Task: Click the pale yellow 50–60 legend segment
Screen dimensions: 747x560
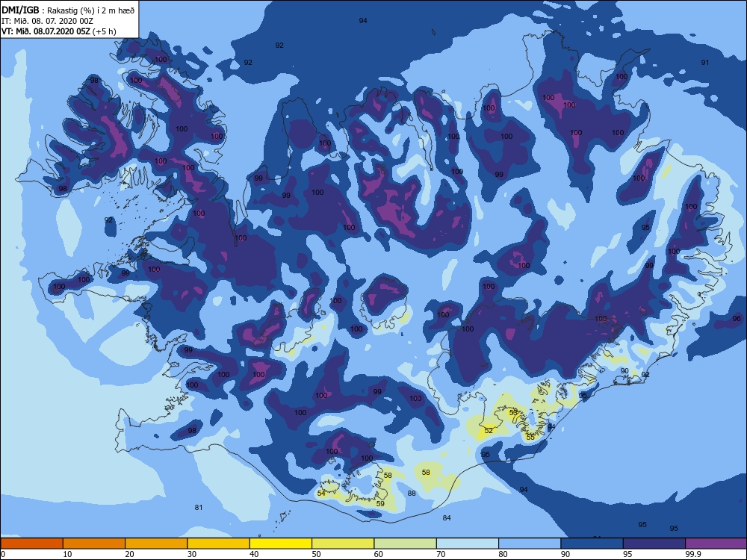Action: (343, 544)
